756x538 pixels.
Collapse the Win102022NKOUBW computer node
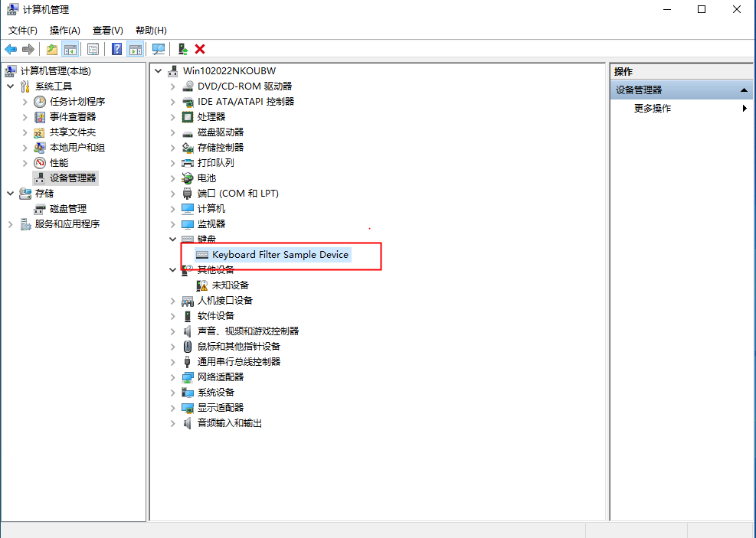pos(158,71)
